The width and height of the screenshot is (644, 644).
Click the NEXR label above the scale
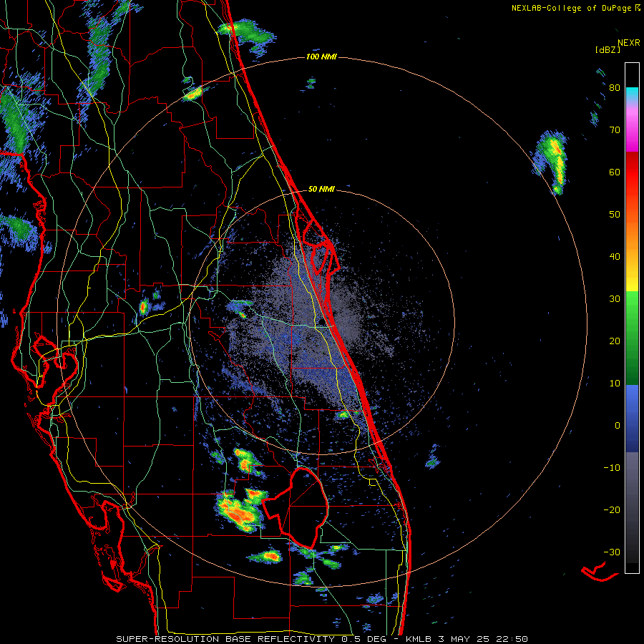tap(629, 43)
